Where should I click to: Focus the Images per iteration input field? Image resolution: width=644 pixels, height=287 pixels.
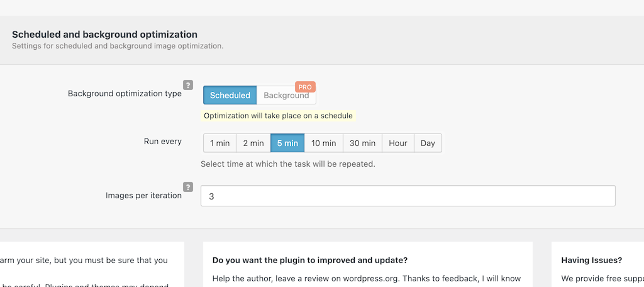[x=408, y=196]
